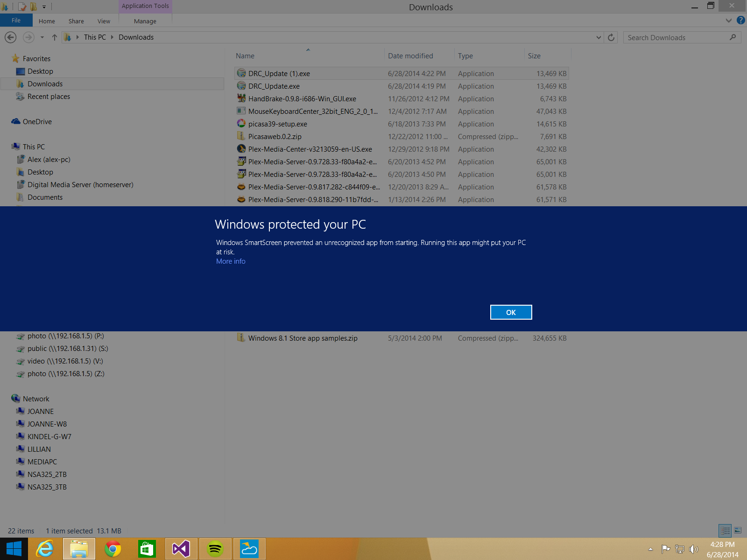The width and height of the screenshot is (747, 560).
Task: Open Explorer help question mark icon
Action: (x=740, y=20)
